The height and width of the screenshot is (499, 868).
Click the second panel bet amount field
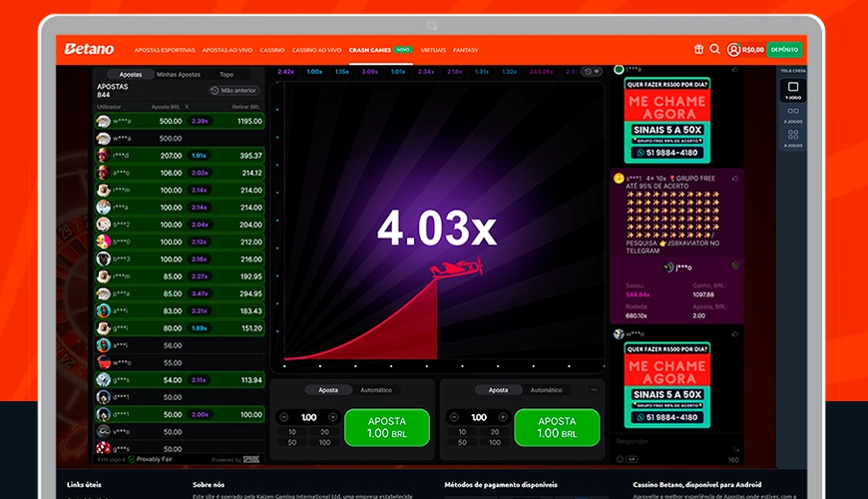479,417
